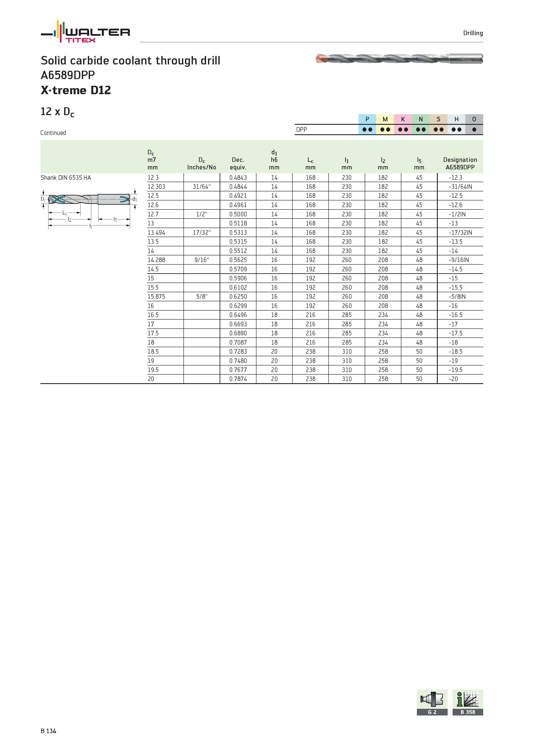The height and width of the screenshot is (756, 534).
Task: Click the 'X·treme D12' heading
Action: tap(76, 90)
